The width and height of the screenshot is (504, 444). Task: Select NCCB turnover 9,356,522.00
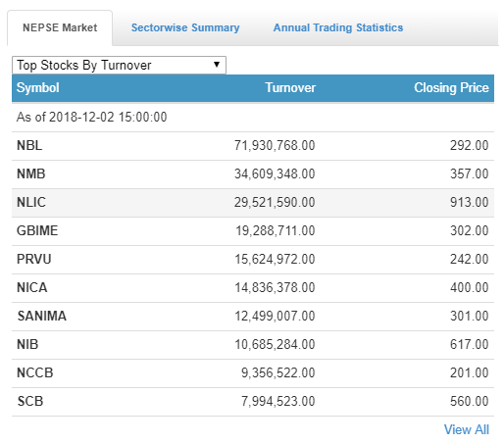(x=278, y=372)
